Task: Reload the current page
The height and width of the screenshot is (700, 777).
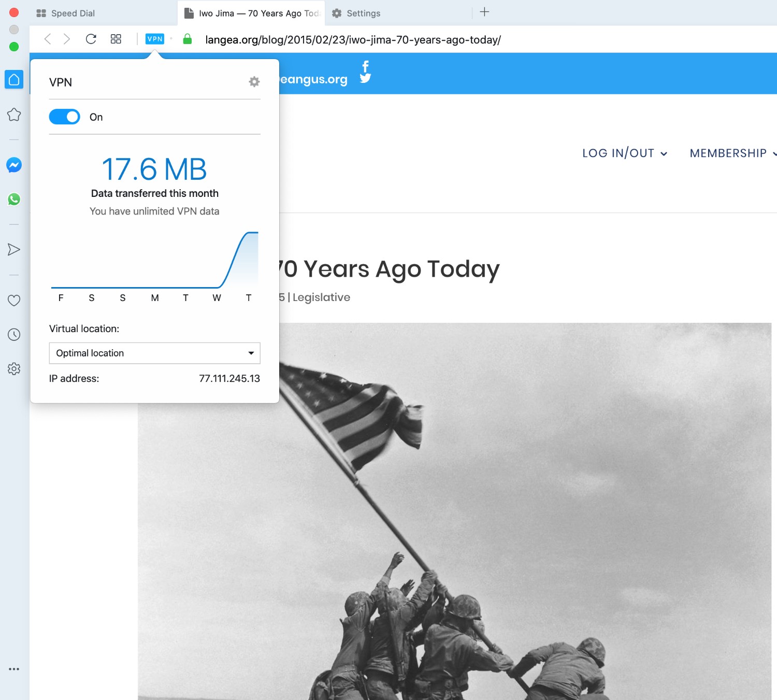Action: click(x=91, y=39)
